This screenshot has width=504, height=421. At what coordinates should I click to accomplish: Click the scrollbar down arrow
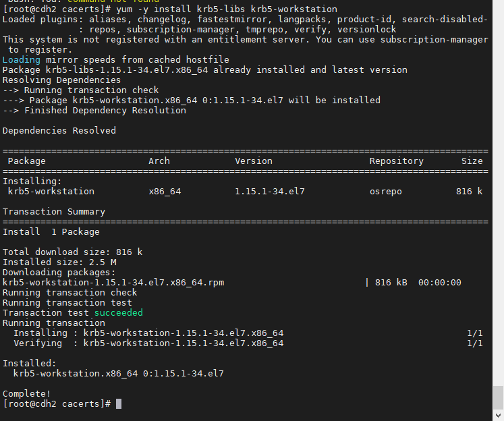tap(498, 415)
